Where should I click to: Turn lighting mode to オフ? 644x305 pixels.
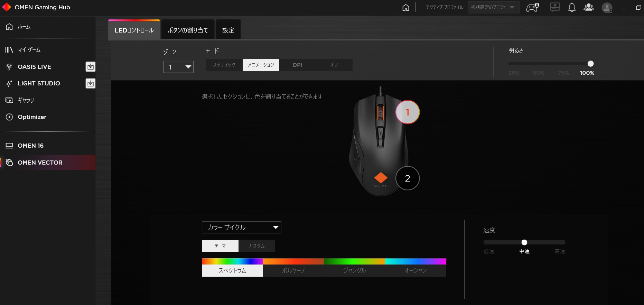(x=334, y=65)
